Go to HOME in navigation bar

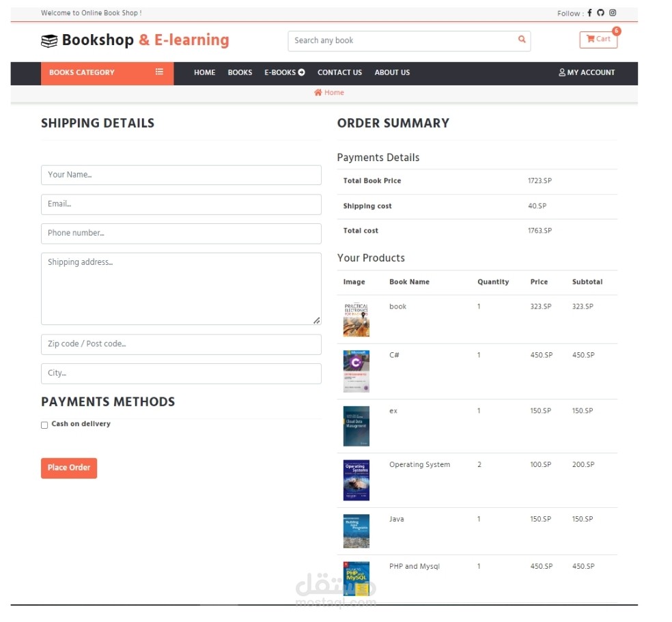click(204, 73)
